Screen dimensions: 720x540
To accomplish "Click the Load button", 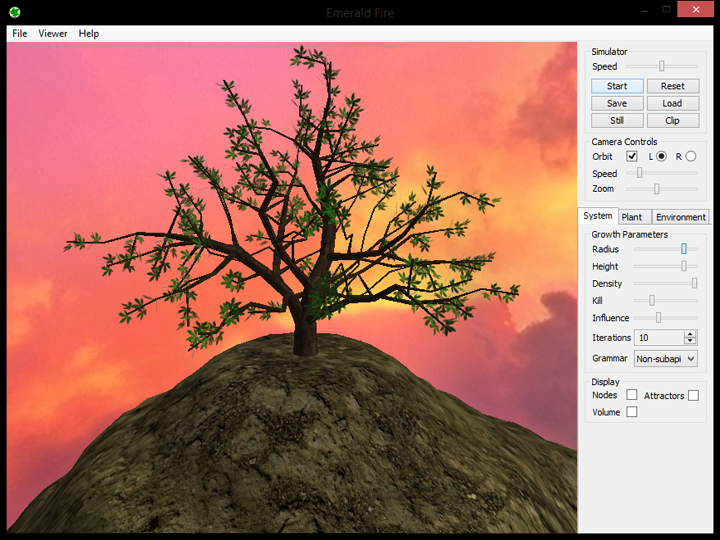I will coord(672,103).
